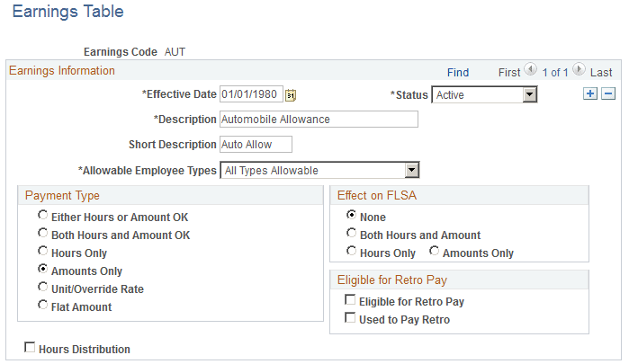629x364 pixels.
Task: Choose Hours Only payment type
Action: pos(42,253)
